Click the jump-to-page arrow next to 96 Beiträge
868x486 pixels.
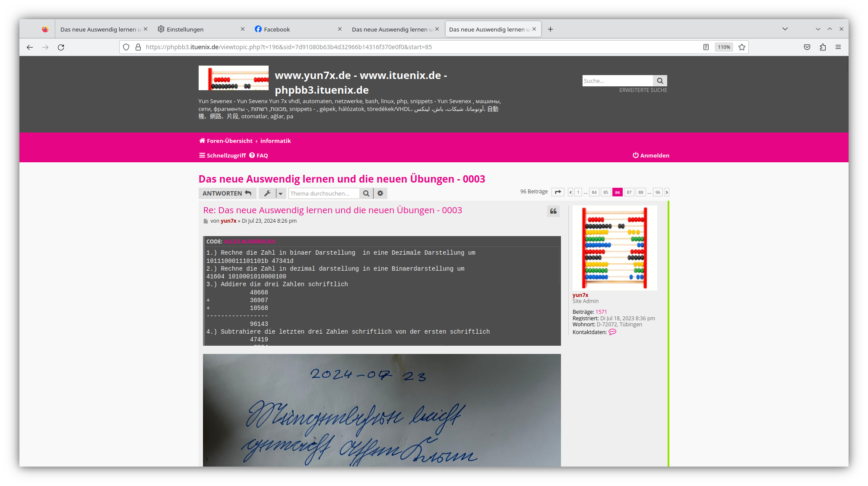(x=558, y=192)
